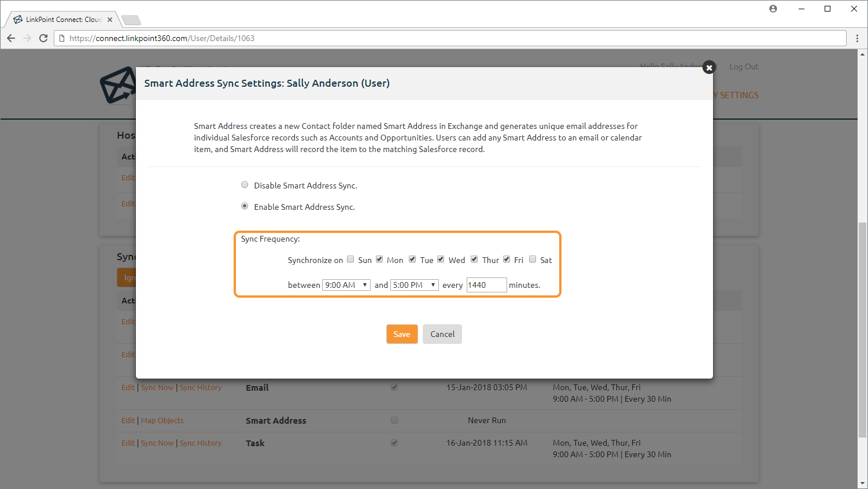Image resolution: width=868 pixels, height=489 pixels.
Task: Click Sync Now in Task row
Action: (157, 443)
